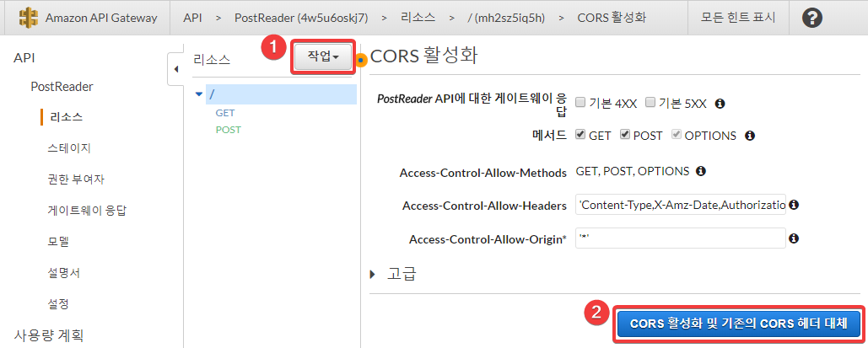The image size is (868, 348).
Task: Uncheck the GET method checkbox
Action: coord(580,135)
